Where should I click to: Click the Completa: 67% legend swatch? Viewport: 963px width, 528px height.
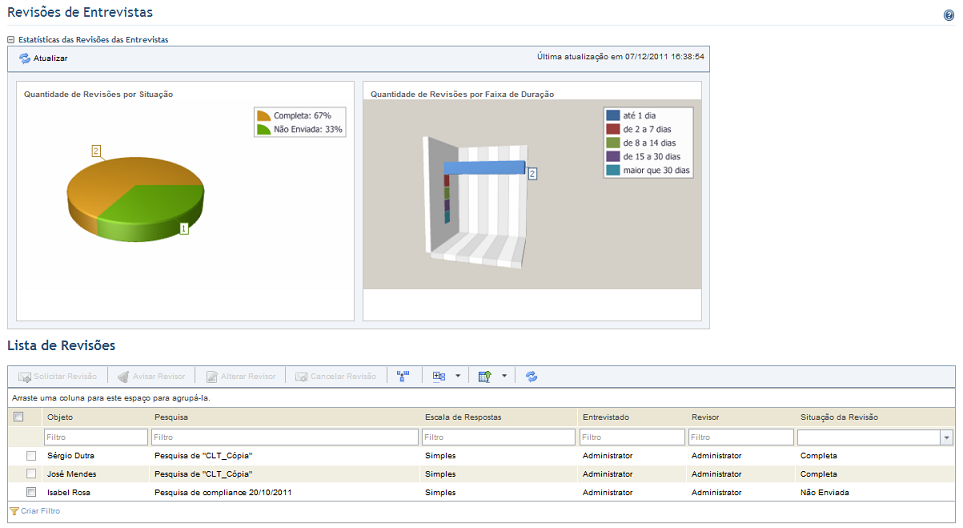click(x=264, y=115)
